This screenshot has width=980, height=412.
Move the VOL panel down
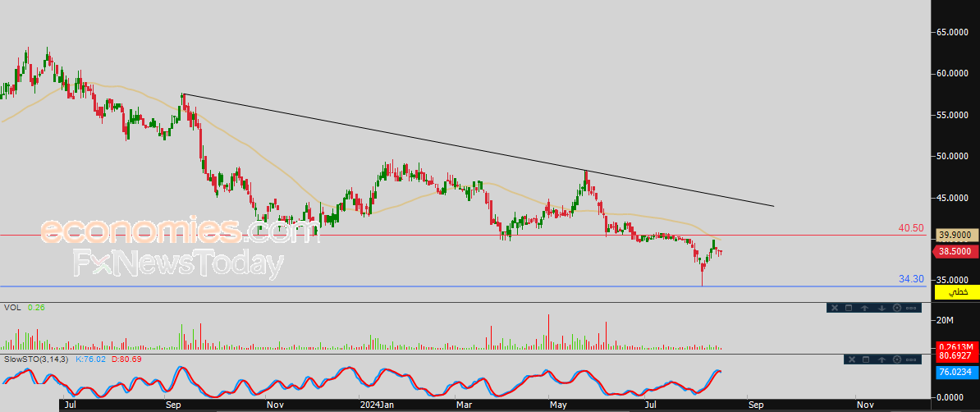pyautogui.click(x=882, y=308)
